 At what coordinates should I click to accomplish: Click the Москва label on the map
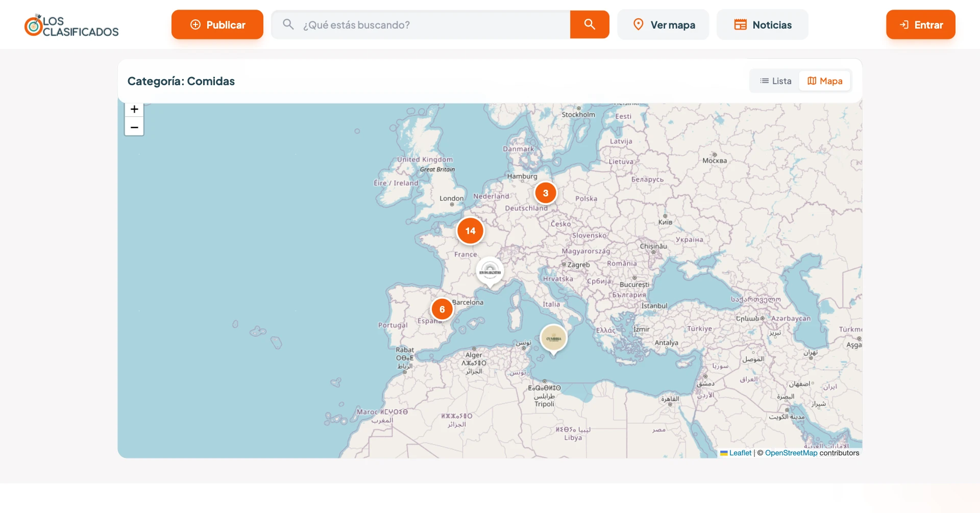715,161
